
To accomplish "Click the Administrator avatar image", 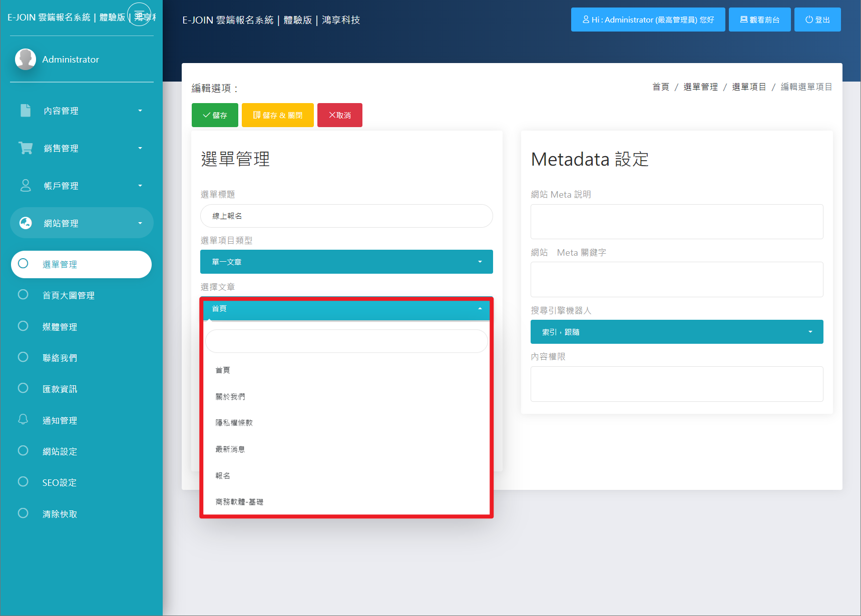I will coord(26,59).
